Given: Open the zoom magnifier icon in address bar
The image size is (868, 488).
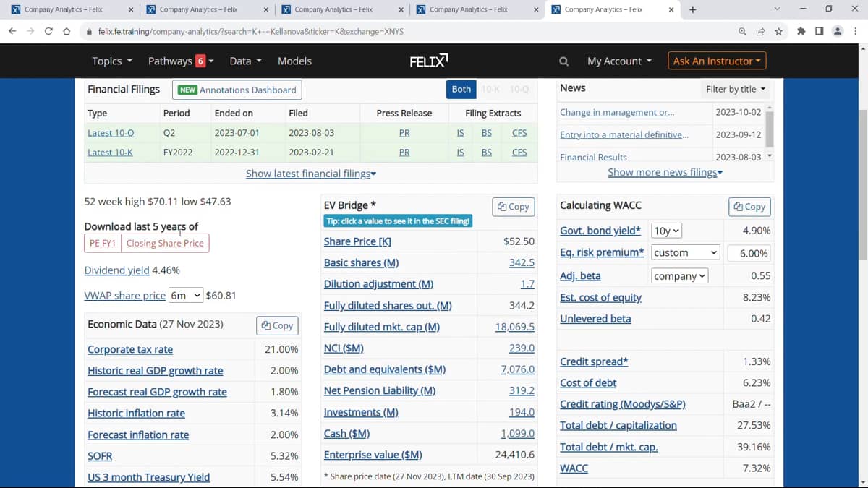Looking at the screenshot, I should click(742, 31).
